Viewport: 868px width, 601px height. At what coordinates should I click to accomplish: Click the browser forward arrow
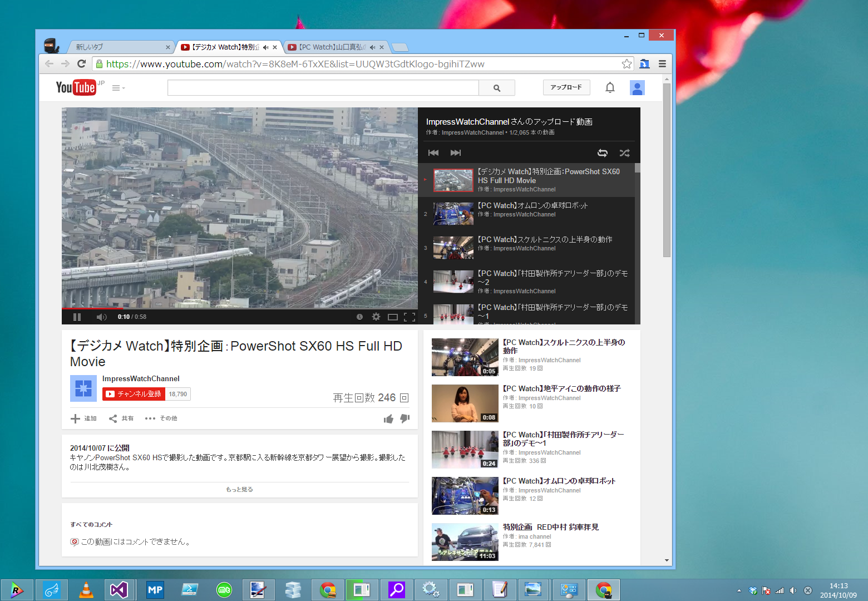click(65, 64)
